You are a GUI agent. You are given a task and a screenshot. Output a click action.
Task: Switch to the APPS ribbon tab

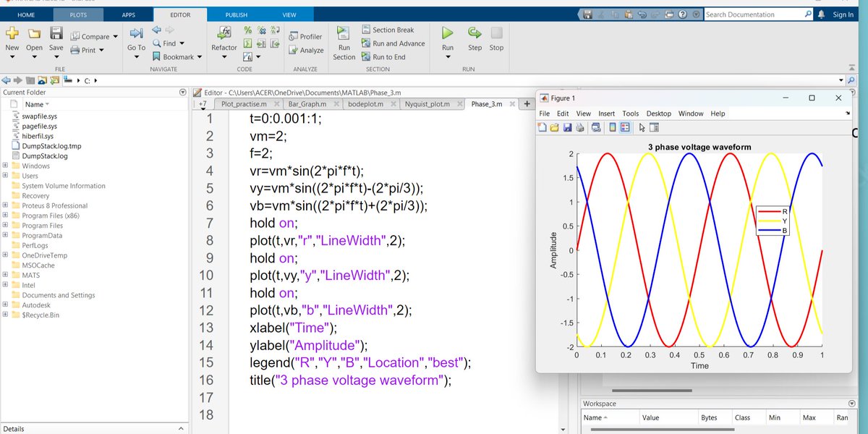[x=129, y=14]
